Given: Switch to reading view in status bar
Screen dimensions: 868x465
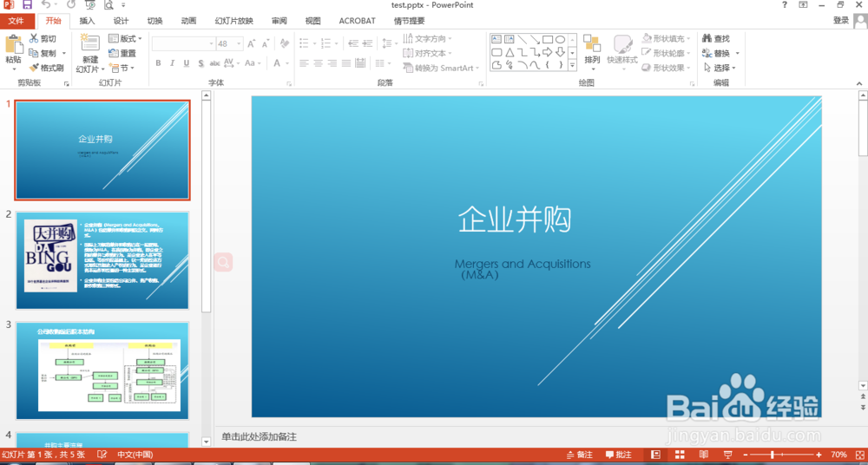Looking at the screenshot, I should (703, 455).
